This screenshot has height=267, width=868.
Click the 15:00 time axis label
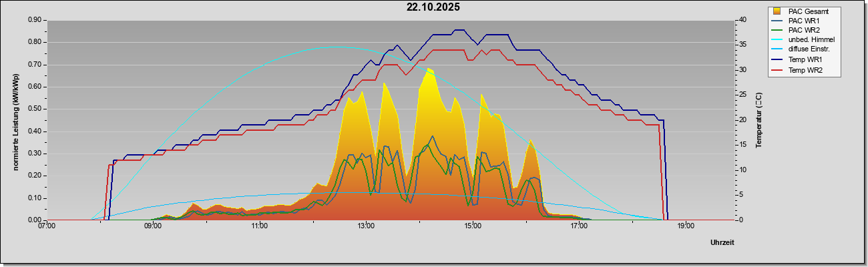472,226
